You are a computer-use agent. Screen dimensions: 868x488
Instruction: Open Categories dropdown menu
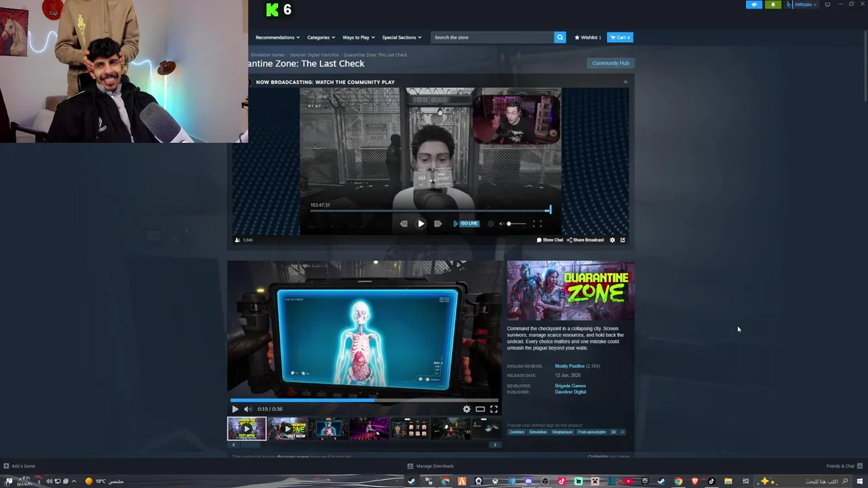click(321, 37)
